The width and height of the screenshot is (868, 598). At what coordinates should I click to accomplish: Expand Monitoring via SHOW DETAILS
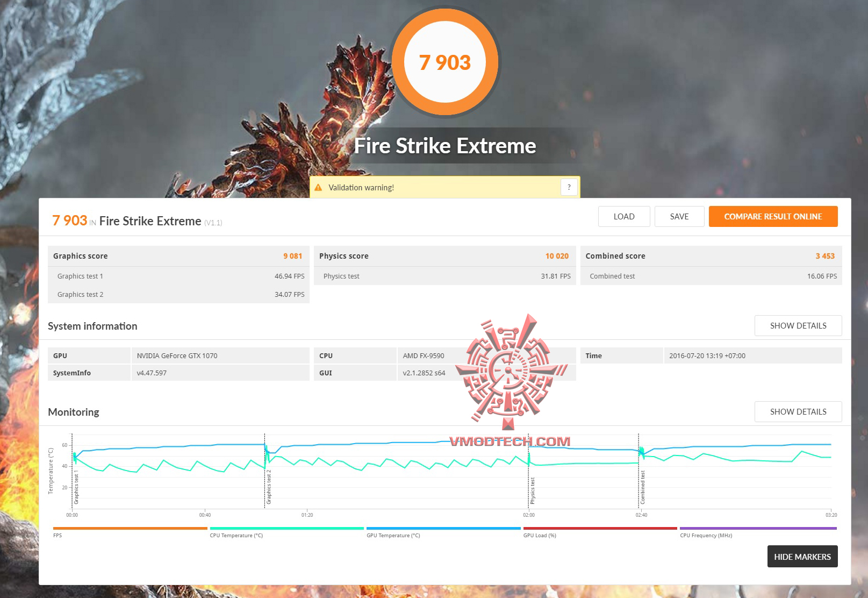[x=798, y=411]
